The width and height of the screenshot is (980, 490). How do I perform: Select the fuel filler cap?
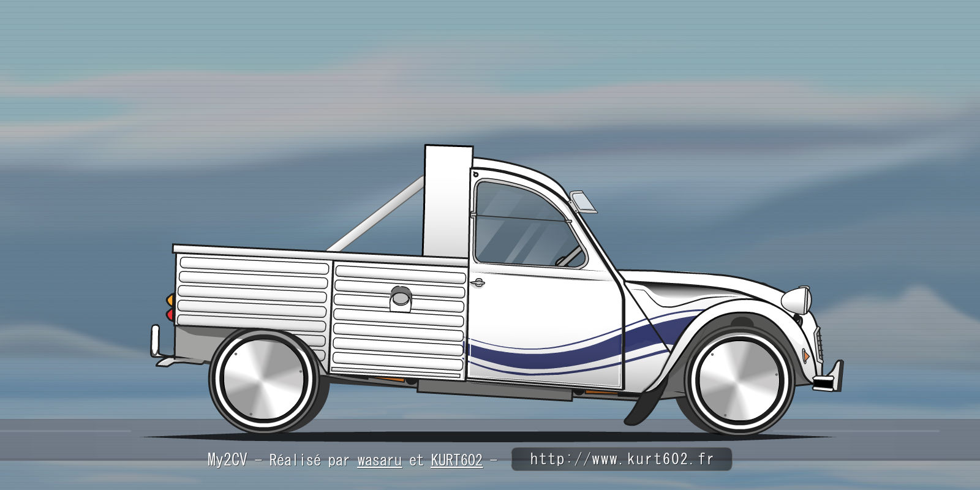tap(400, 298)
